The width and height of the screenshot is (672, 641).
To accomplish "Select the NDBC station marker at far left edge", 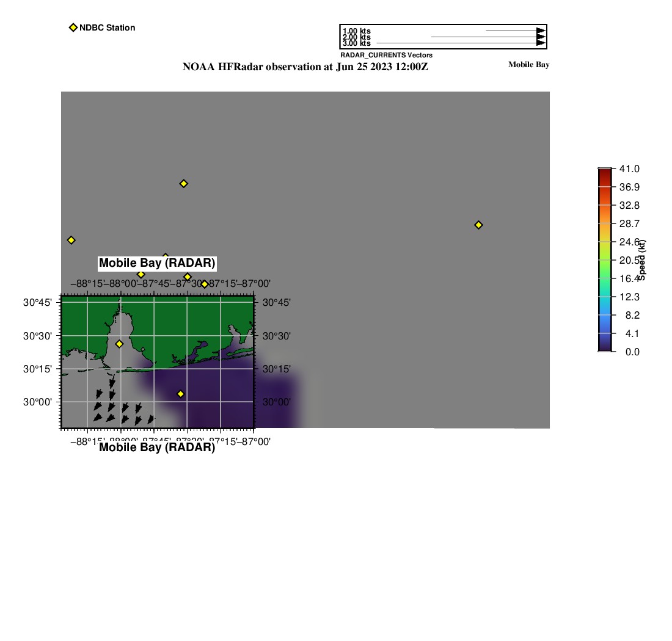I will tap(71, 241).
